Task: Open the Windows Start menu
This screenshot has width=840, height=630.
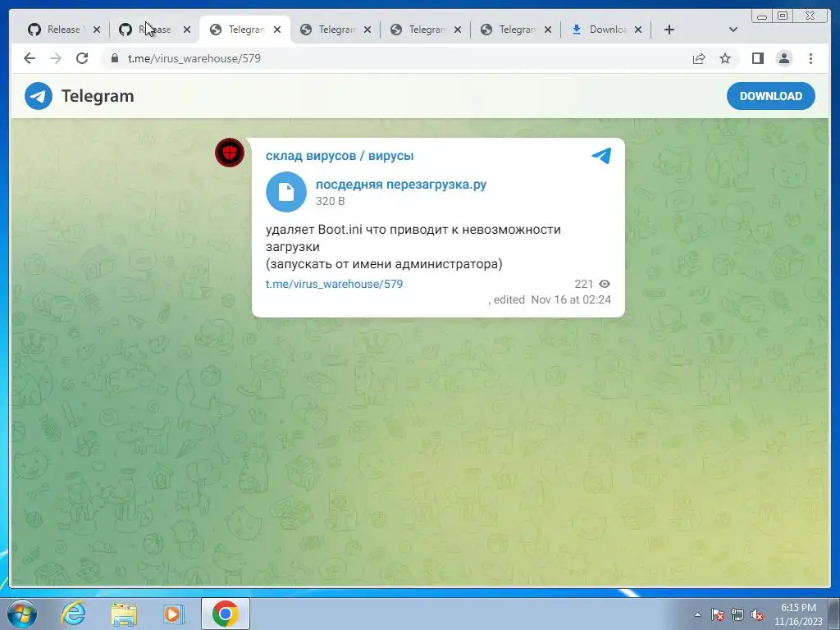Action: click(x=22, y=614)
